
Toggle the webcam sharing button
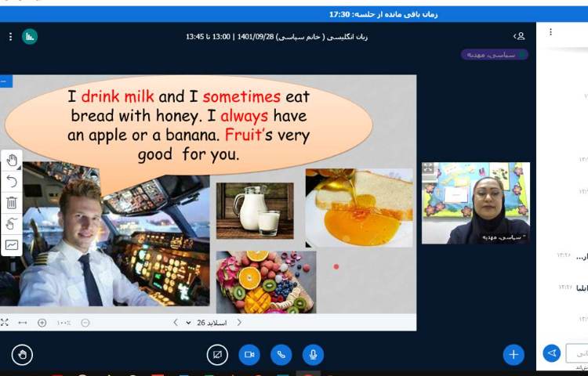coord(249,355)
